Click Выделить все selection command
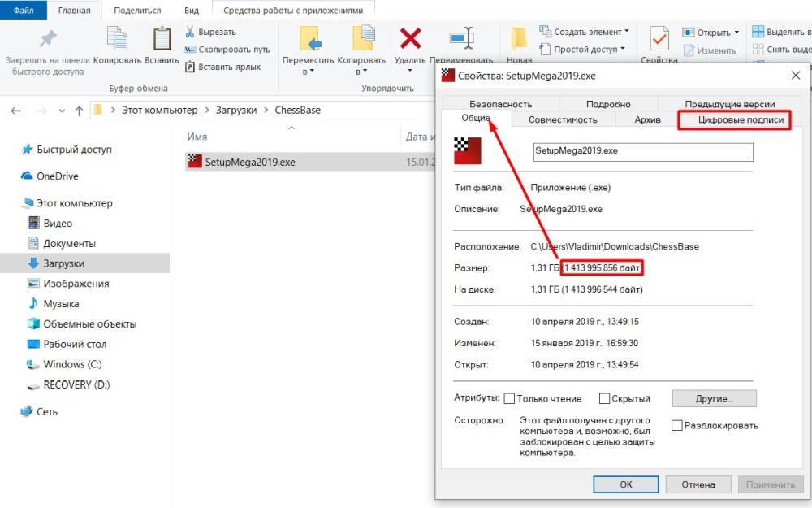 point(781,32)
